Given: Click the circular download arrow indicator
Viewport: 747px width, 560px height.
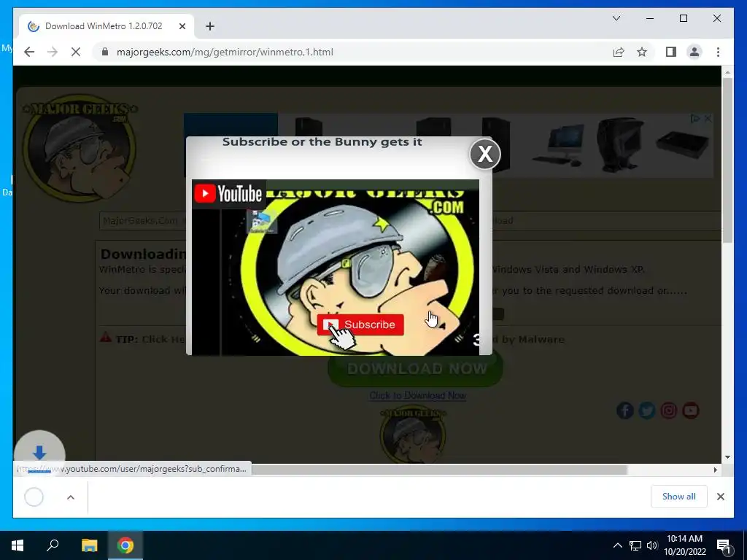Looking at the screenshot, I should click(39, 452).
